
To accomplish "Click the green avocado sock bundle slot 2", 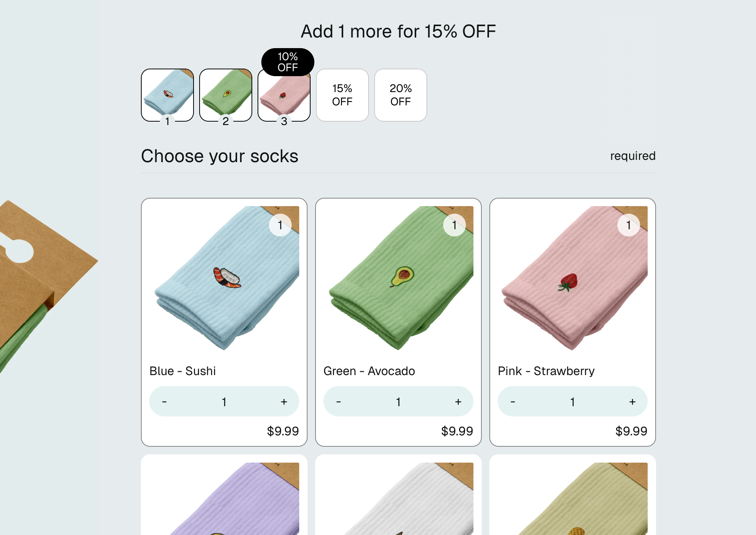I will point(226,95).
